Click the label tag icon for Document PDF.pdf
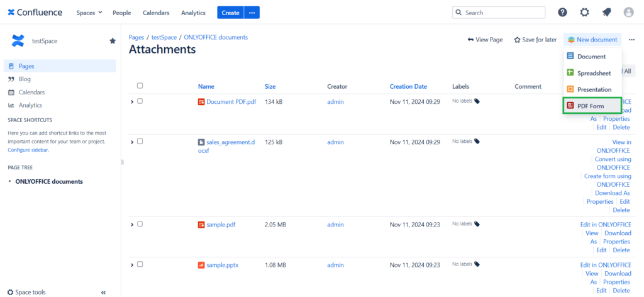Viewport: 644px width, 297px height. (477, 101)
